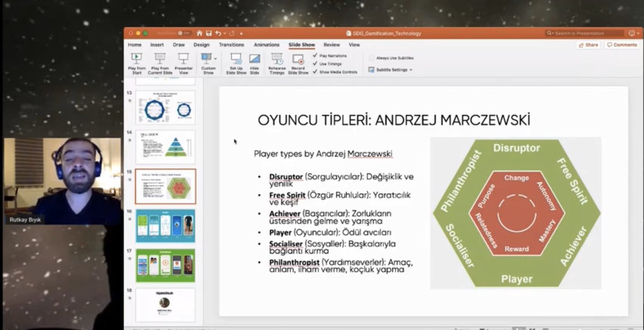Open the Draw ribbon tab

click(179, 45)
